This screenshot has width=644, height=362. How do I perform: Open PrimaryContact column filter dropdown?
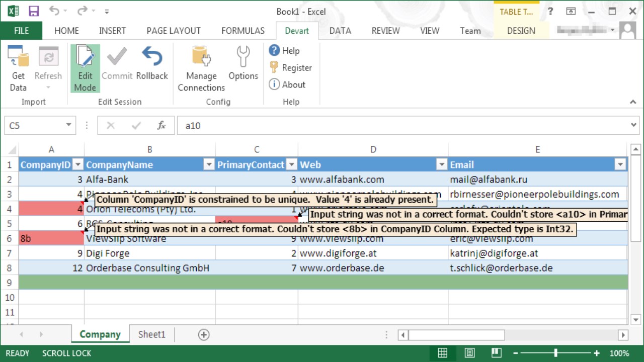(x=291, y=164)
